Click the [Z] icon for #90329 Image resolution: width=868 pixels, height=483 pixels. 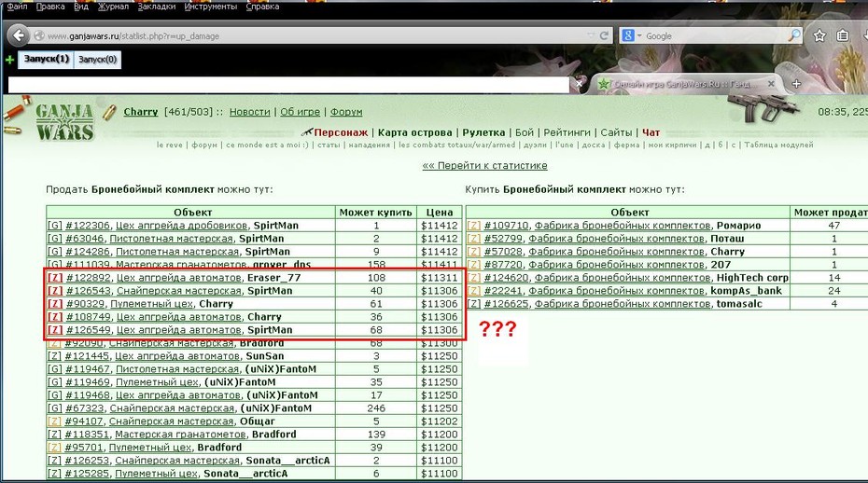[x=55, y=304]
